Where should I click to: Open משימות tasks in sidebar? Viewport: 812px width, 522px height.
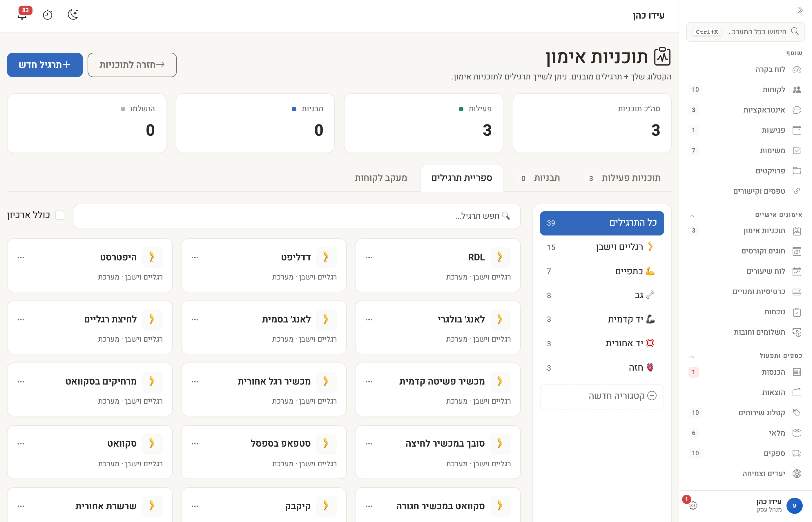point(745,151)
